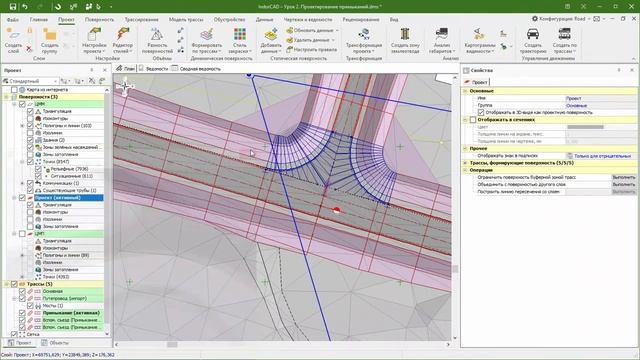Viewport: 640px width, 360px height.
Task: Click the Имя value field Проект
Action: (601, 98)
